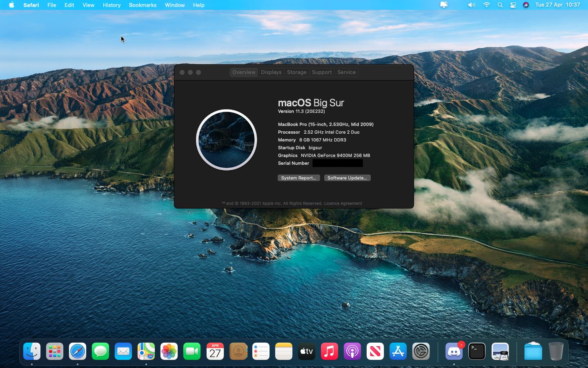Viewport: 588px width, 368px height.
Task: Open Notes app in Dock
Action: [x=284, y=351]
